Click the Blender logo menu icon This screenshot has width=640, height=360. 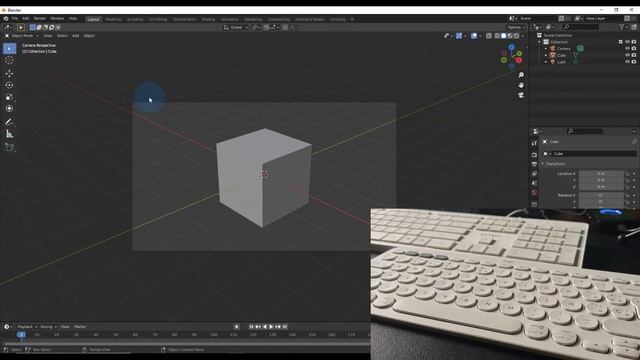[x=6, y=18]
